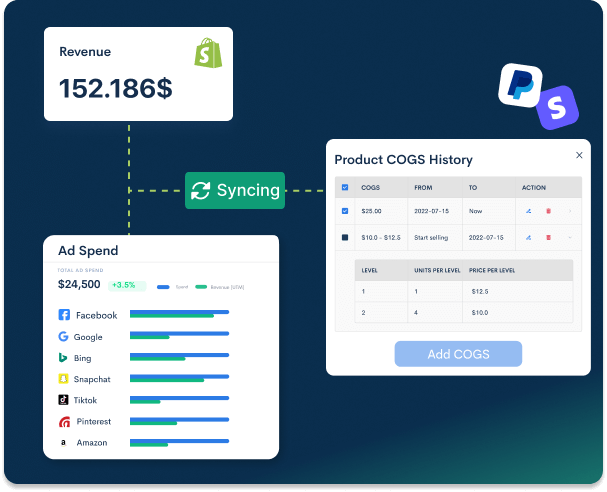The height and width of the screenshot is (492, 607).
Task: Delete the $10.0 - $12.5 COGS entry
Action: pos(548,237)
